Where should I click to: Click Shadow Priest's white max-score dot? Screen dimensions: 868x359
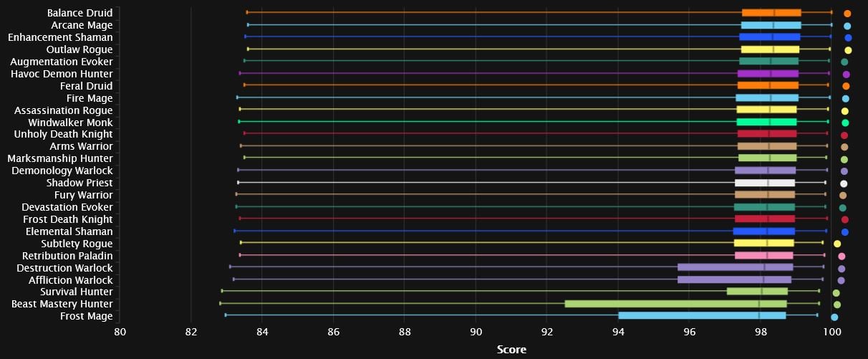point(844,183)
